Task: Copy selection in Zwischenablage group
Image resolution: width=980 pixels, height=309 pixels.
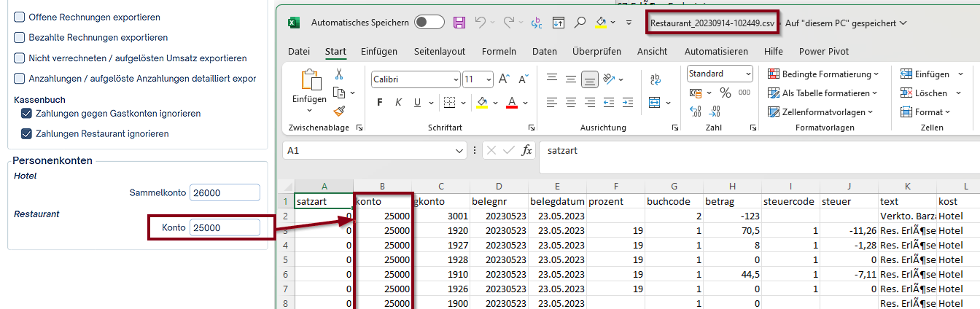Action: coord(339,93)
